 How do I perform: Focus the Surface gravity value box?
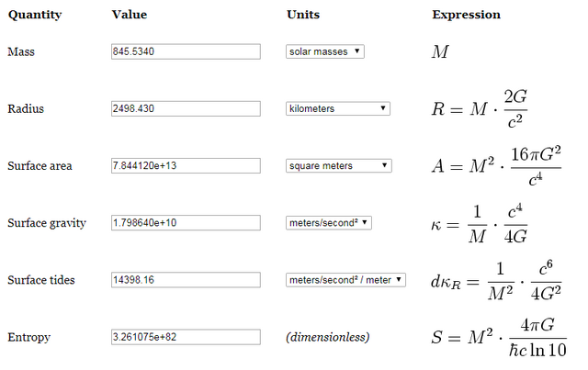click(x=186, y=223)
